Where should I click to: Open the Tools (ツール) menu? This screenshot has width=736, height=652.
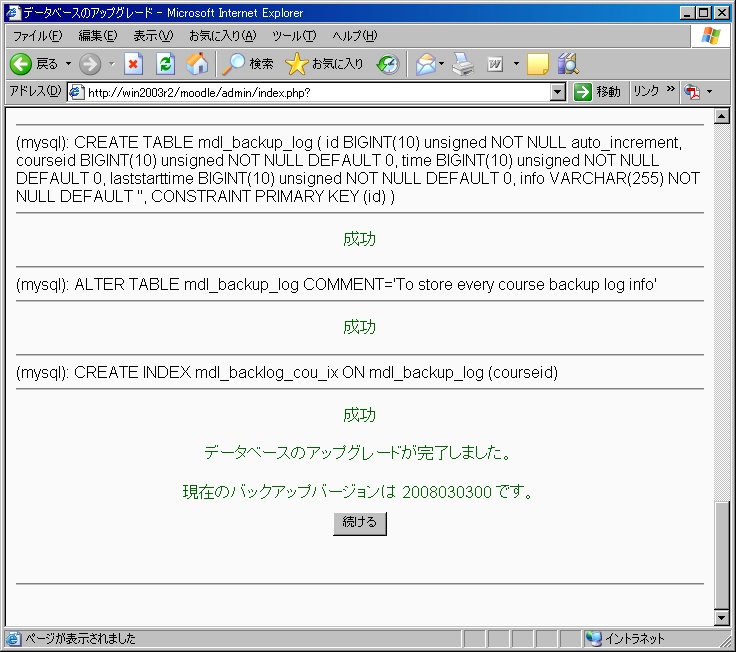point(294,36)
